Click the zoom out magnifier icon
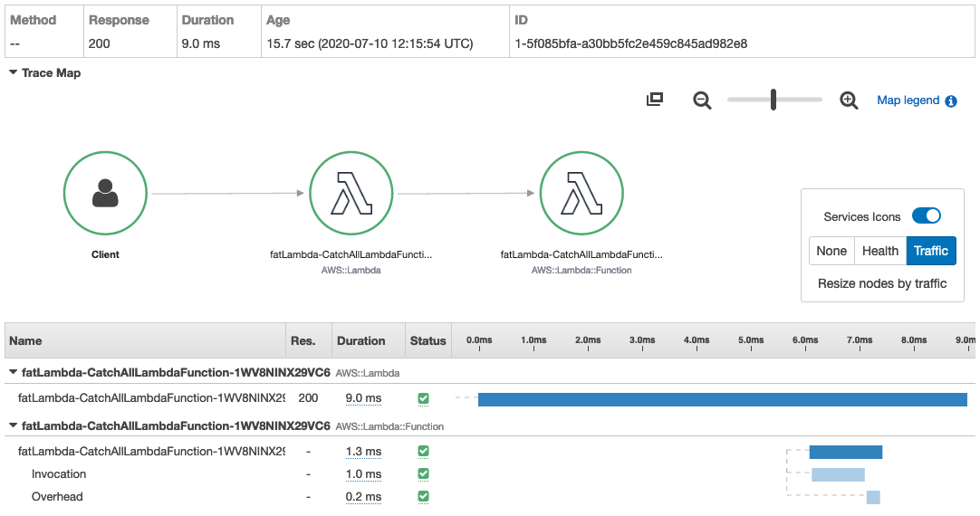The height and width of the screenshot is (516, 980). click(x=702, y=100)
